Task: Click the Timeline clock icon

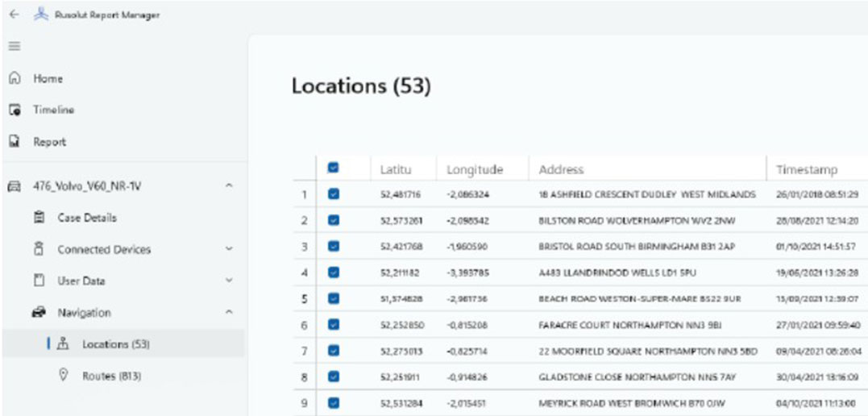Action: (x=14, y=110)
